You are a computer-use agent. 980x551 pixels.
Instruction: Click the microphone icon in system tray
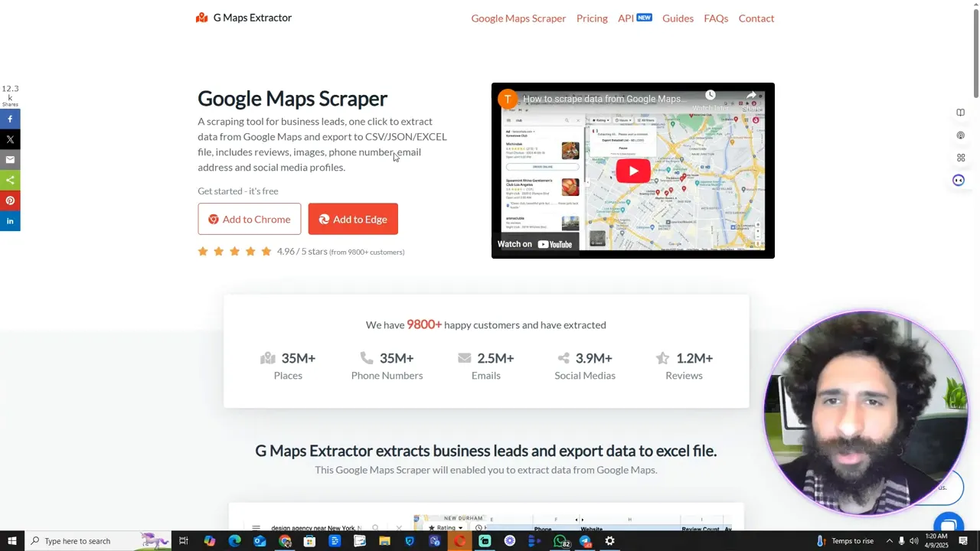tap(901, 541)
